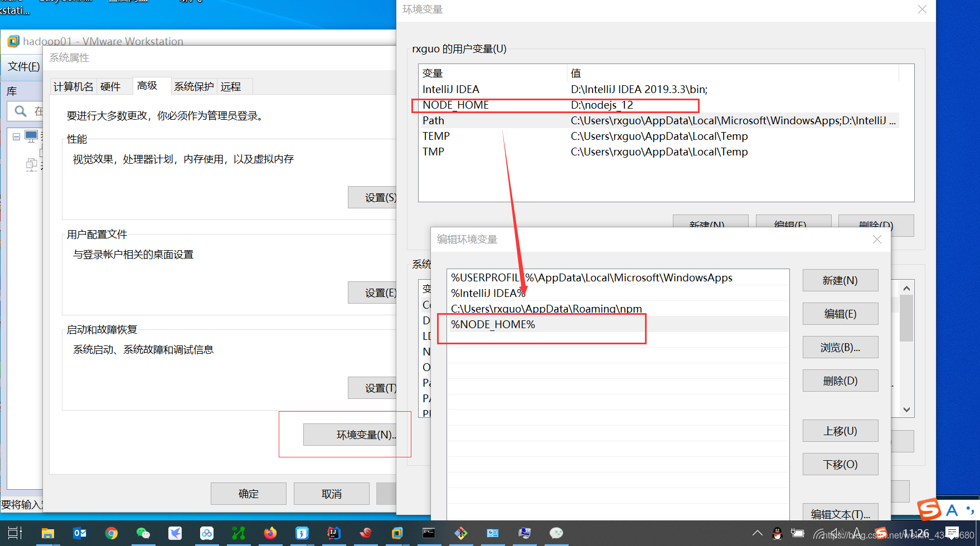Open the system properties taskbar icon
The height and width of the screenshot is (546, 980).
tap(525, 533)
